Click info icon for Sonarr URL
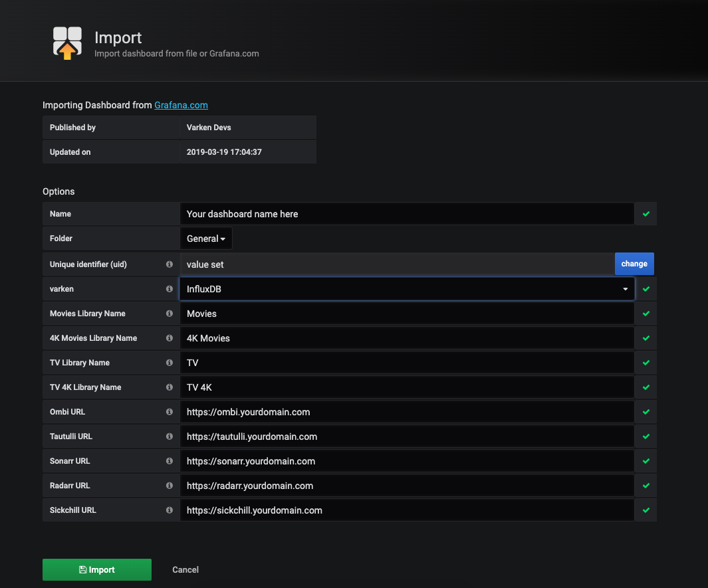This screenshot has width=708, height=588. click(x=170, y=461)
